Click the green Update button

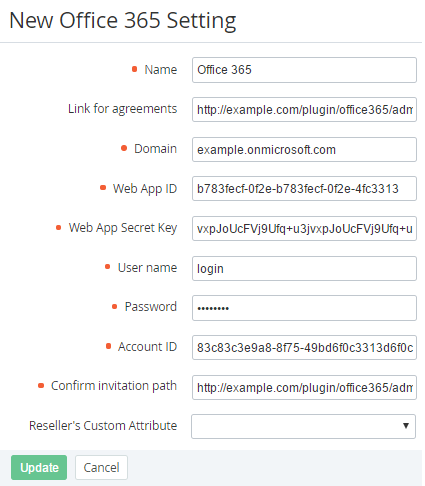pyautogui.click(x=39, y=467)
